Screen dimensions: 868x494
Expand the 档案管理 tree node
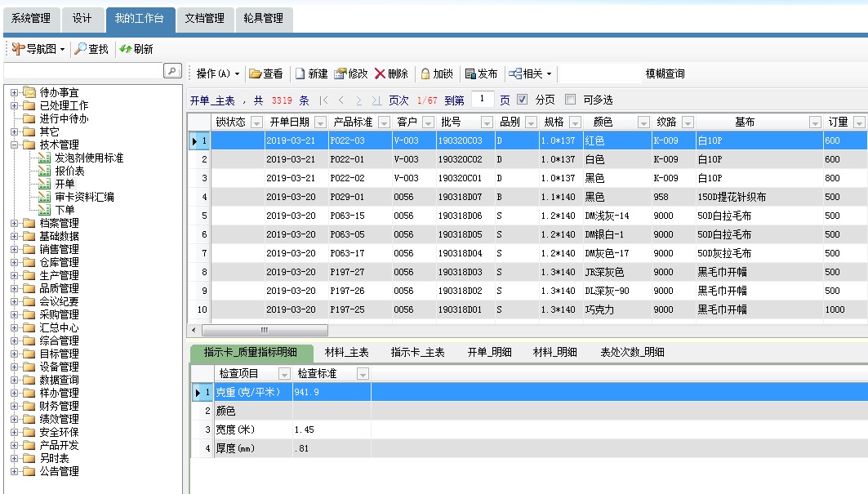(15, 223)
